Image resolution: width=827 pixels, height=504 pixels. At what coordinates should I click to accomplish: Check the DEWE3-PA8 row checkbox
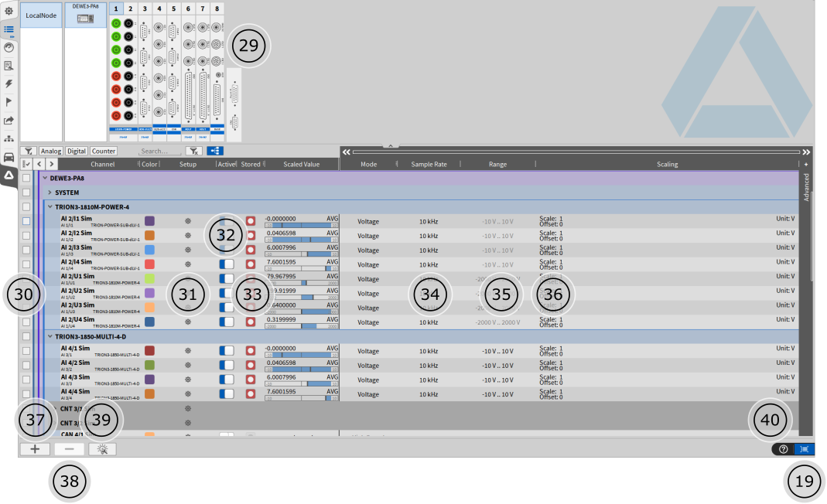[x=26, y=179]
